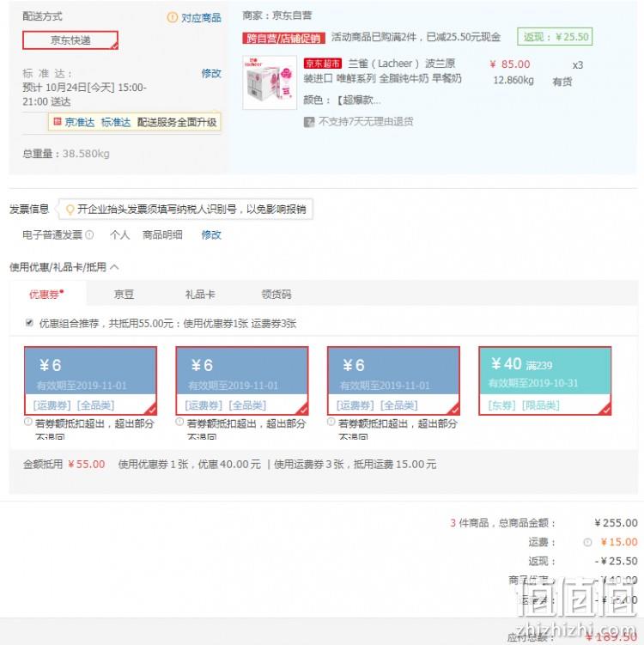
Task: Click the 总商品金额 ¥255.00 value
Action: (616, 523)
